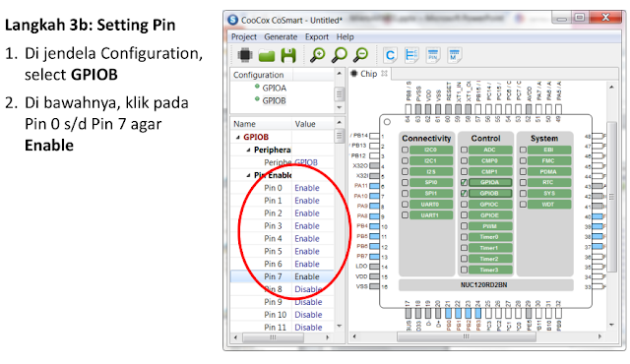
Task: Click the Configuration column header
Action: 261,75
